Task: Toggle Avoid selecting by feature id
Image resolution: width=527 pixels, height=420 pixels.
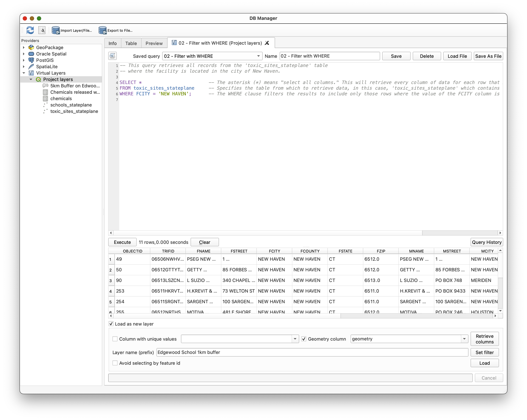Action: coord(115,363)
